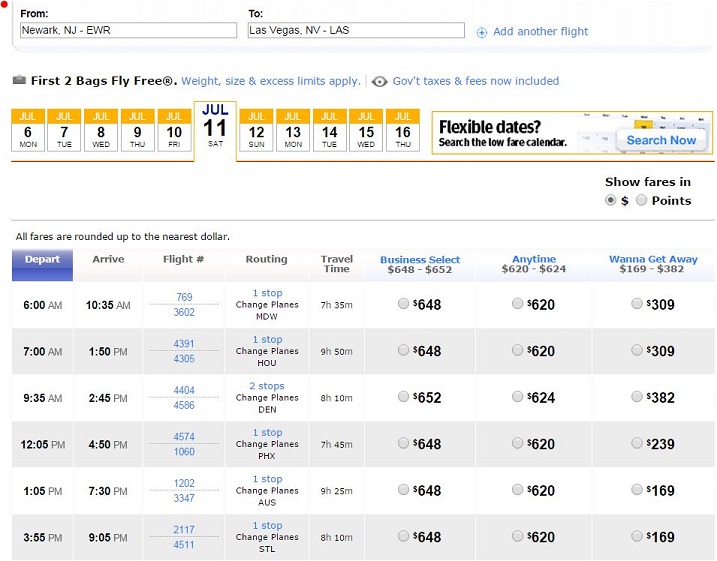Open flight number 4391 details
The height and width of the screenshot is (561, 717).
click(184, 343)
